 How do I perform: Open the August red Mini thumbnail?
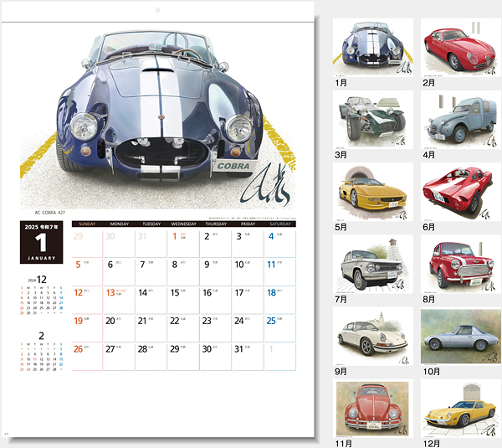coord(461,264)
